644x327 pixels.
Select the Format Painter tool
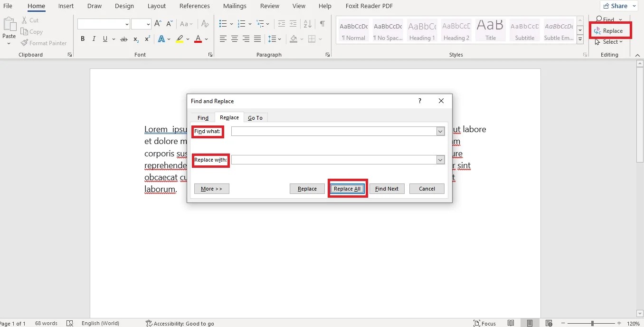pos(44,43)
